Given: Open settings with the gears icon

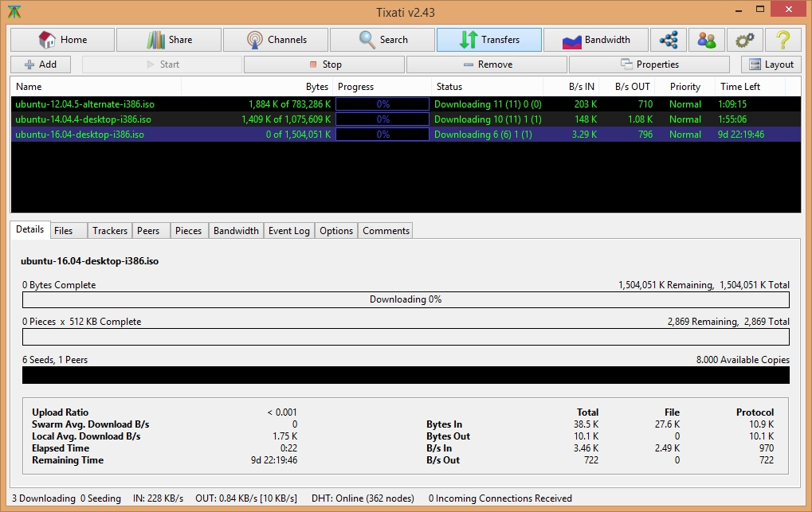Looking at the screenshot, I should click(745, 40).
